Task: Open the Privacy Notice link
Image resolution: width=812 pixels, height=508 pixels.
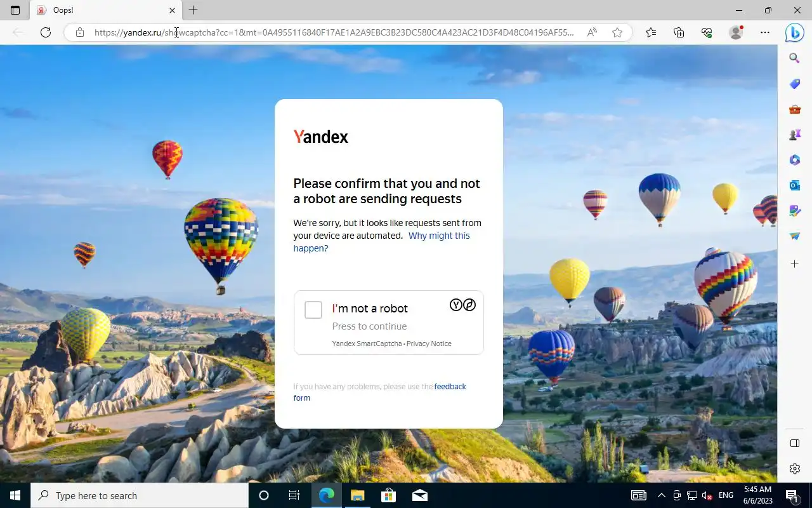Action: [x=429, y=344]
